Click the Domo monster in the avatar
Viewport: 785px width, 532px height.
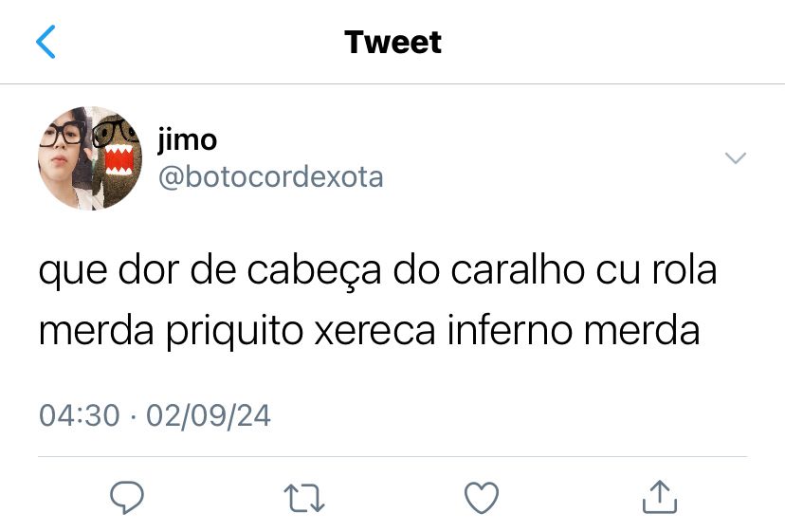(117, 159)
